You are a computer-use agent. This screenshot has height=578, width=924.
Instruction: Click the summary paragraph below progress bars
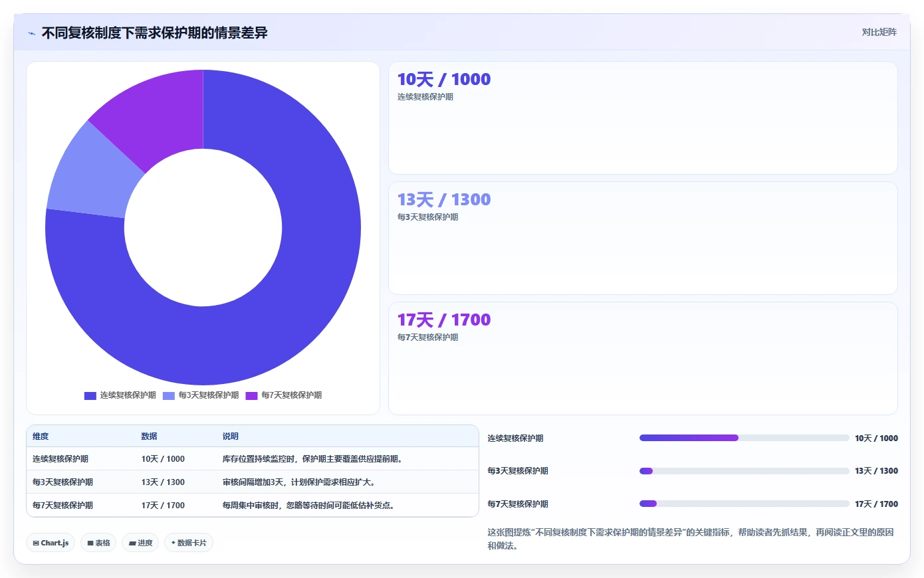click(691, 539)
